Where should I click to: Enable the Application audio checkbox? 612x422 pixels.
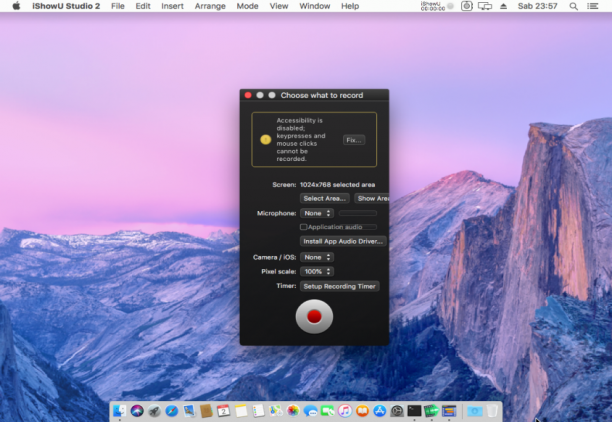pyautogui.click(x=303, y=227)
